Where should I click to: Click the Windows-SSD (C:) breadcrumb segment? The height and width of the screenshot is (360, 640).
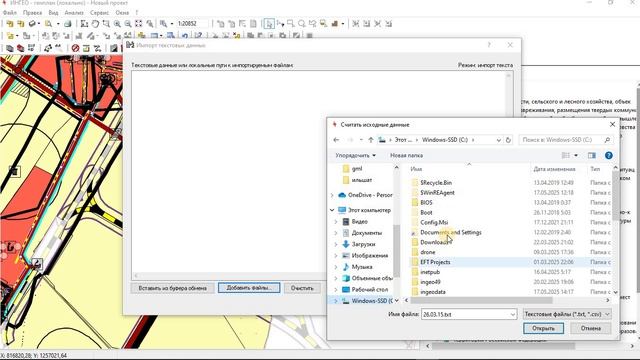[445, 140]
